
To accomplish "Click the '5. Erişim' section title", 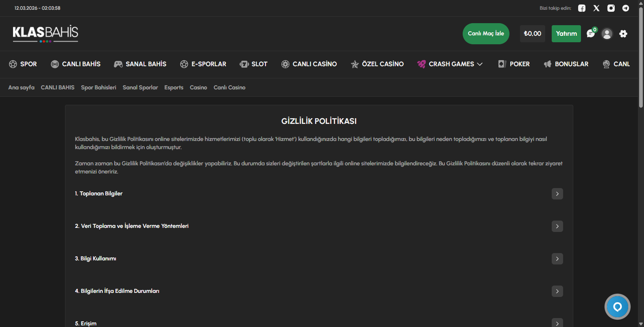I will click(86, 323).
